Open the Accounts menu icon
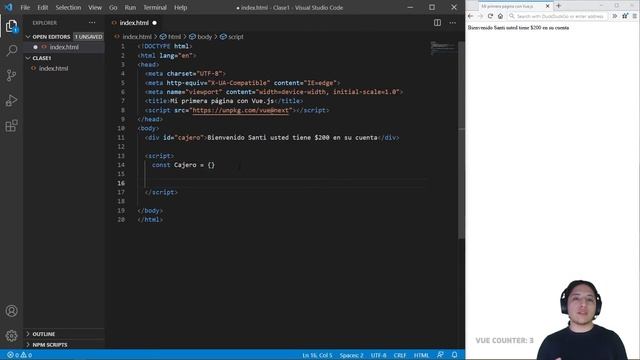The width and height of the screenshot is (640, 360). click(x=11, y=311)
